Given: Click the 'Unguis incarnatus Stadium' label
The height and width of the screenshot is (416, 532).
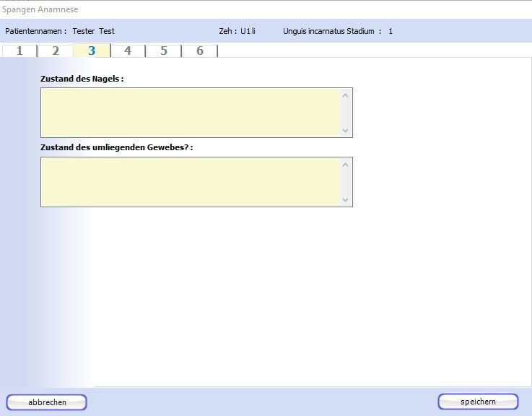Looking at the screenshot, I should pyautogui.click(x=328, y=31).
